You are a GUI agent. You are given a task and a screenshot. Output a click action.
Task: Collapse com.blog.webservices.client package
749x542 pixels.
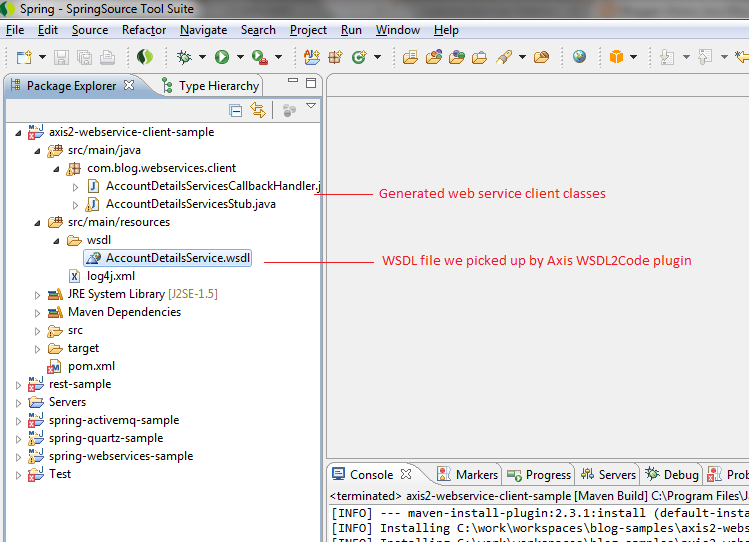click(x=56, y=169)
